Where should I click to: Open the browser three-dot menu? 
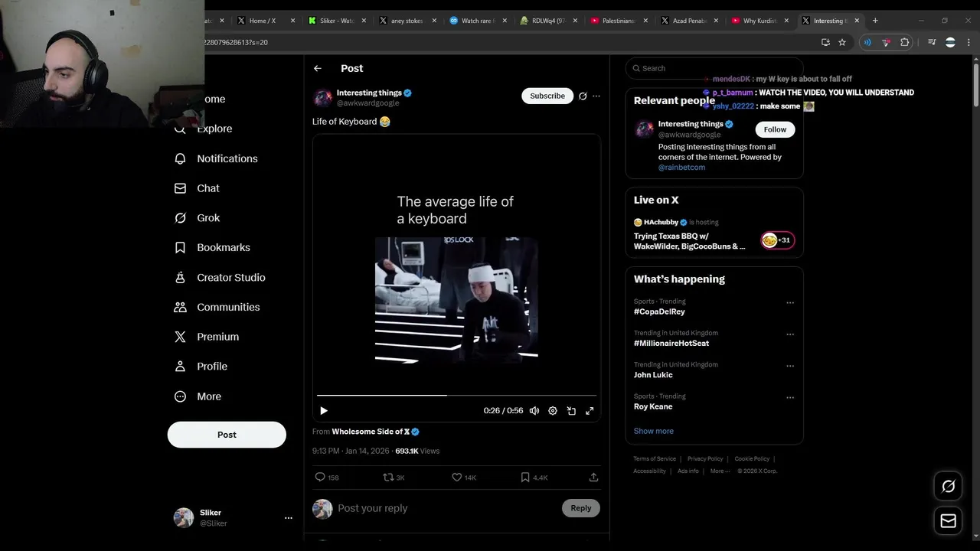click(969, 42)
